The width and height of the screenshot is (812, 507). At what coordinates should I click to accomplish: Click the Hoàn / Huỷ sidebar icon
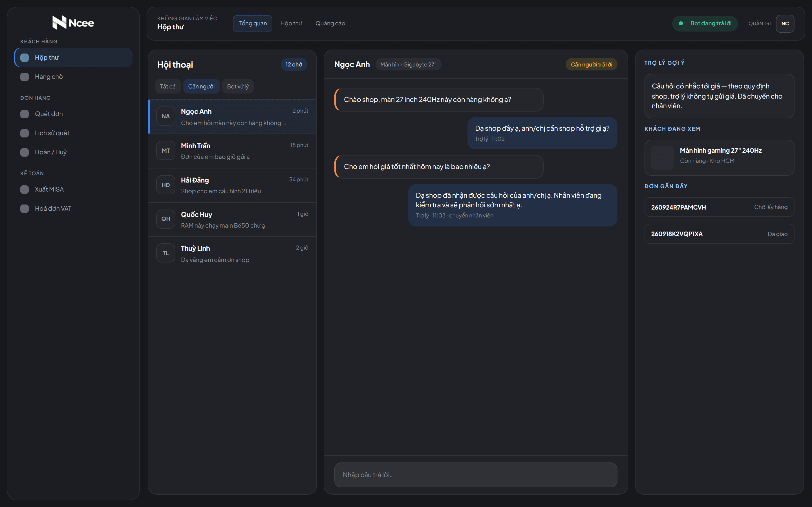tap(25, 152)
